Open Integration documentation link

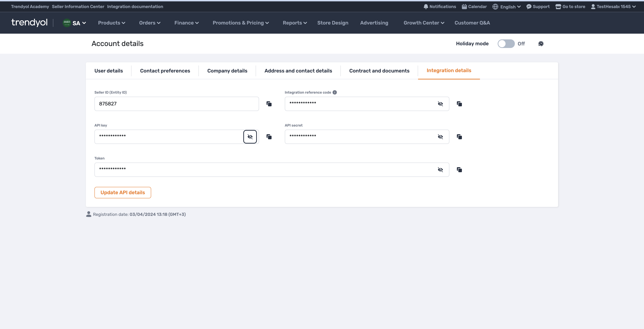(x=135, y=7)
